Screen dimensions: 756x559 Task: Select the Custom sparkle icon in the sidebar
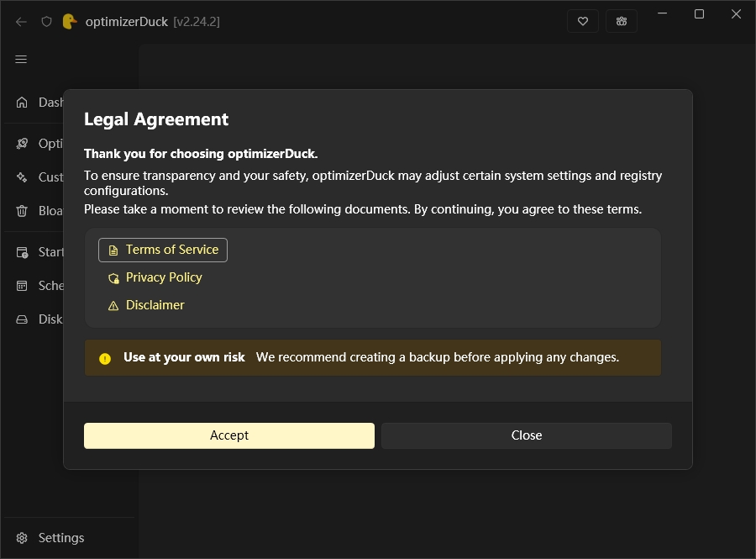[x=22, y=177]
